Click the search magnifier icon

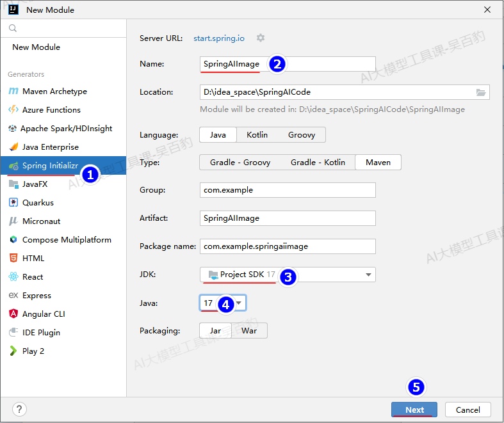point(13,28)
